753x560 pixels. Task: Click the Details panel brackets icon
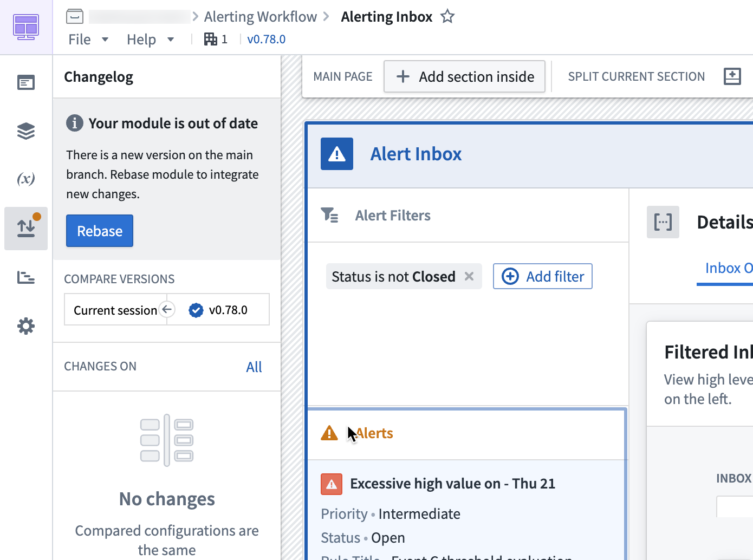coord(663,222)
